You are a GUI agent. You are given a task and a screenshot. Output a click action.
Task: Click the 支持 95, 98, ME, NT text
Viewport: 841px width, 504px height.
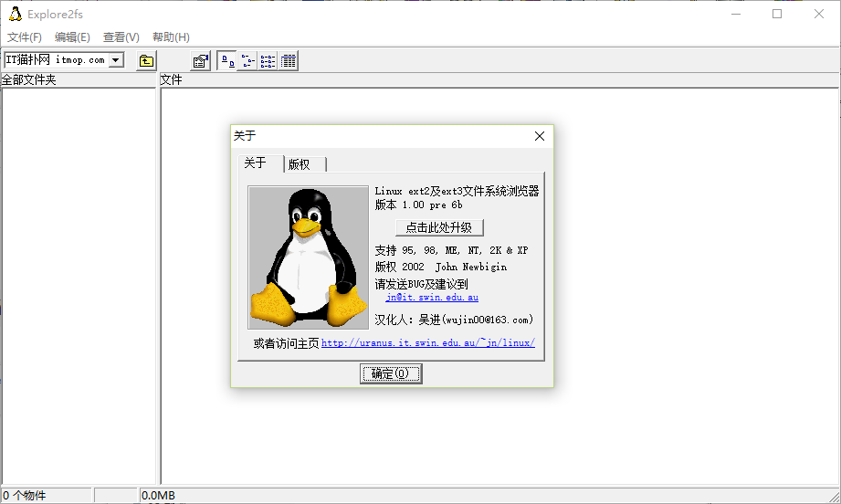(x=451, y=250)
